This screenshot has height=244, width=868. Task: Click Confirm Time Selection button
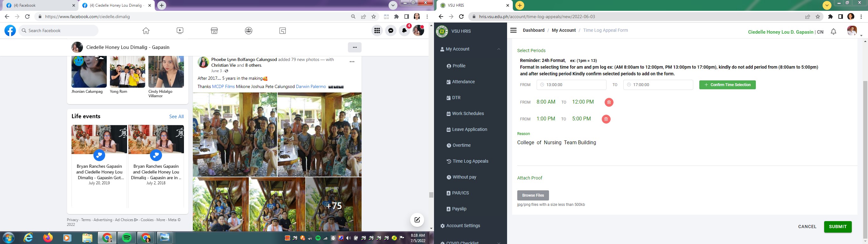pos(727,85)
